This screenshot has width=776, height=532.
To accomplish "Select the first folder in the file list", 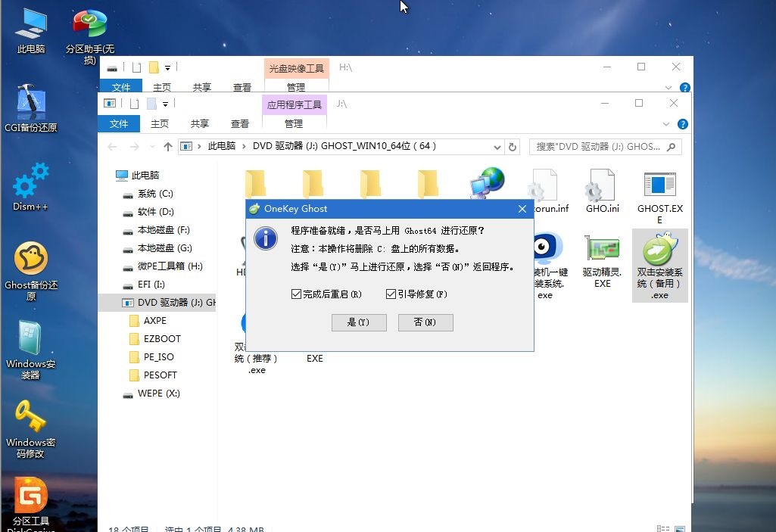I will 255,184.
